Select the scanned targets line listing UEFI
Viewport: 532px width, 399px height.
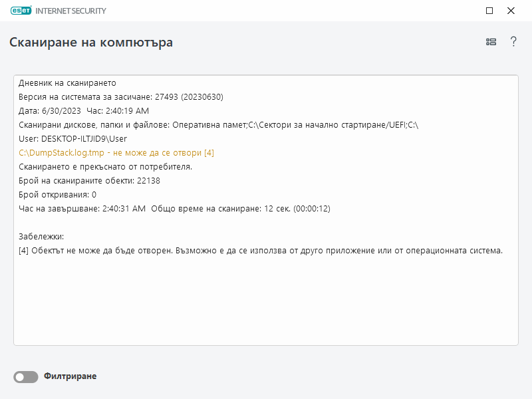tap(219, 124)
